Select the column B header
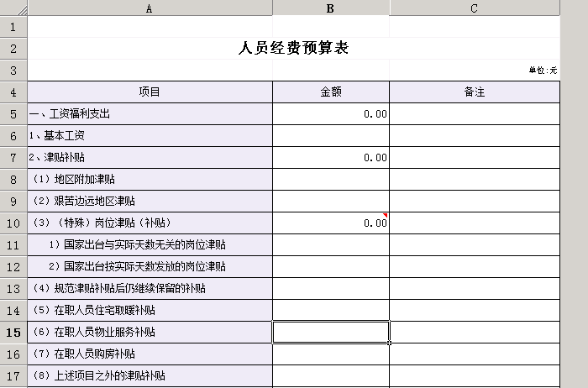The height and width of the screenshot is (388, 588). pos(331,8)
